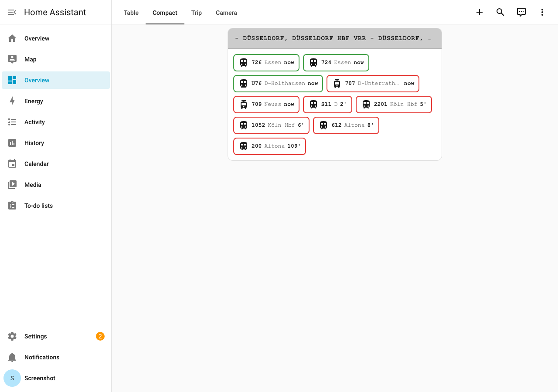The image size is (558, 392).
Task: Click departure text 707 D-Unterrath
Action: 372,83
